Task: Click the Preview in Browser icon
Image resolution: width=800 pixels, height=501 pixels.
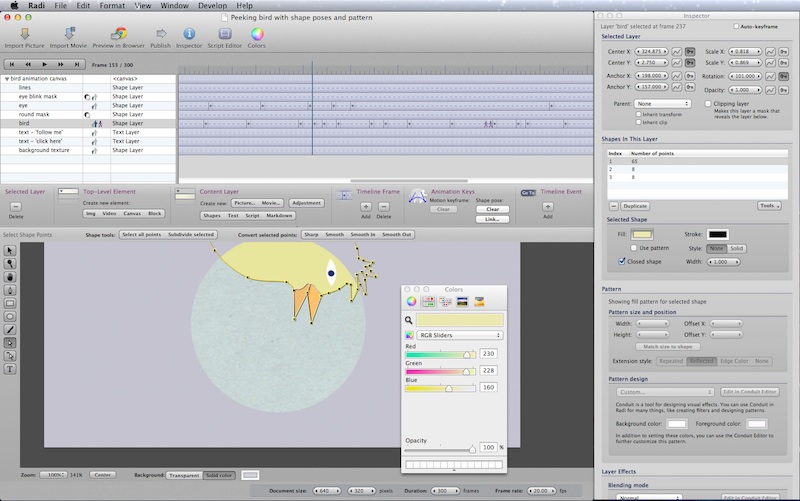Action: coord(118,33)
